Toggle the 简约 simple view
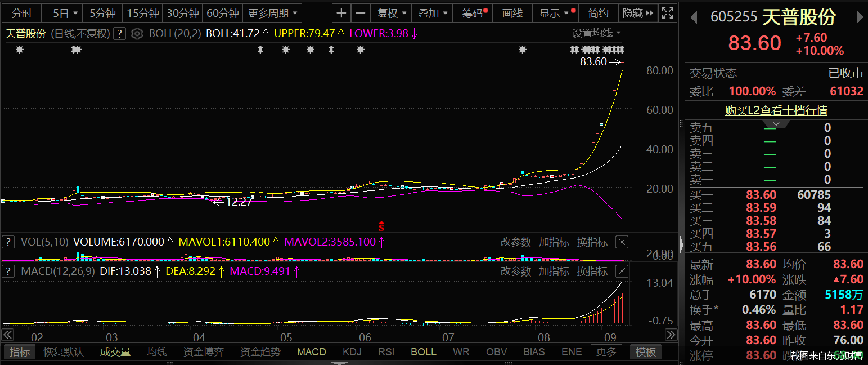The width and height of the screenshot is (868, 365). pyautogui.click(x=598, y=13)
